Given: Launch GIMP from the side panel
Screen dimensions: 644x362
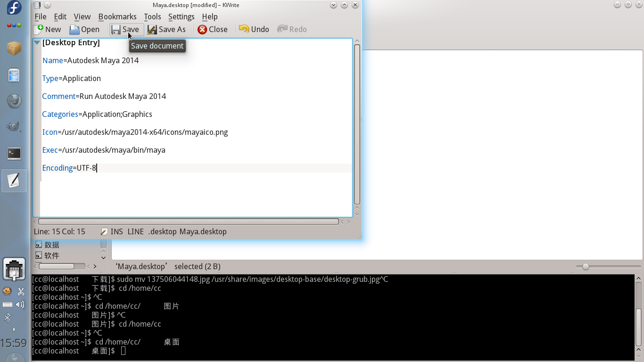Looking at the screenshot, I should pos(14,126).
